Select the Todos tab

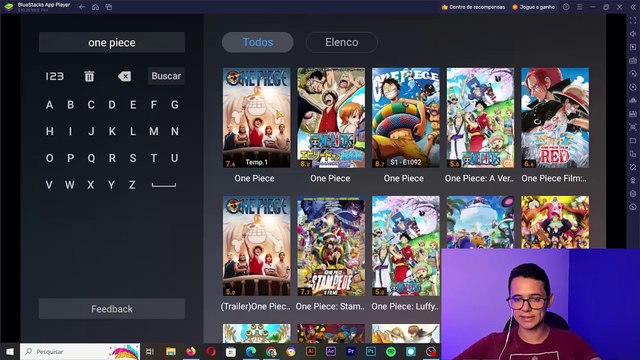tap(258, 42)
